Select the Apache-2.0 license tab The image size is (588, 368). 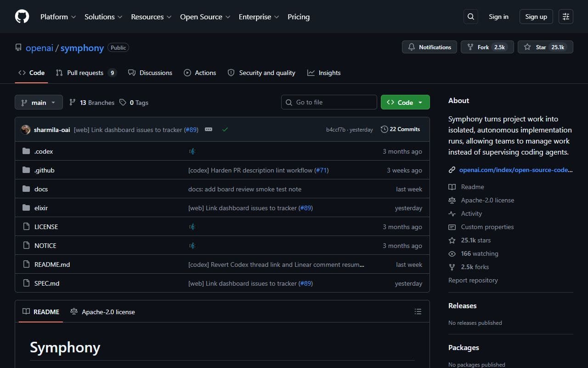click(102, 312)
